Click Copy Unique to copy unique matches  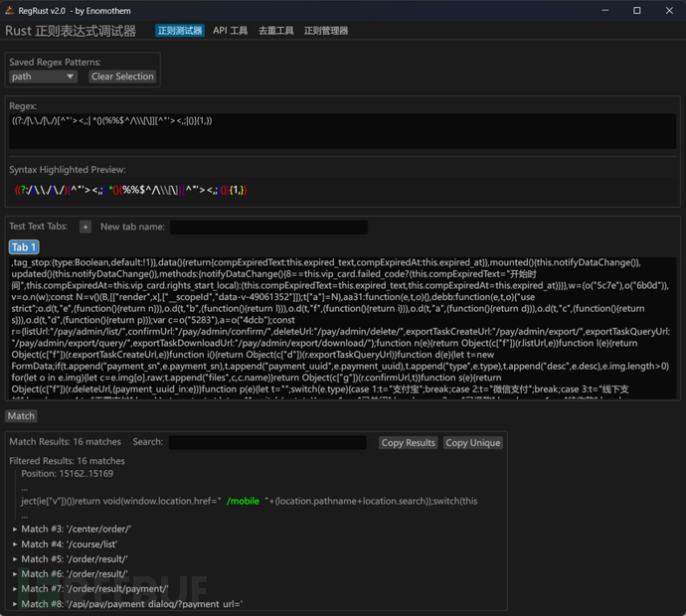click(472, 443)
